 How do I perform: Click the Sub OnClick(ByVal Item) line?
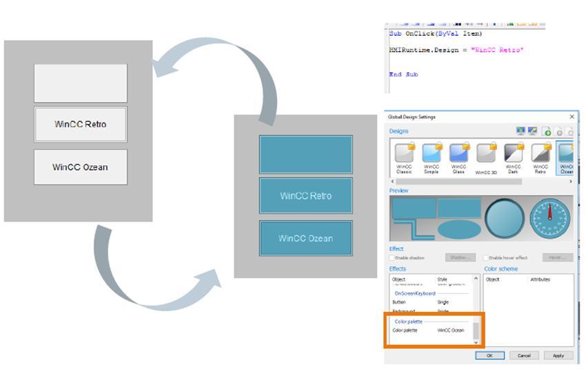point(436,33)
